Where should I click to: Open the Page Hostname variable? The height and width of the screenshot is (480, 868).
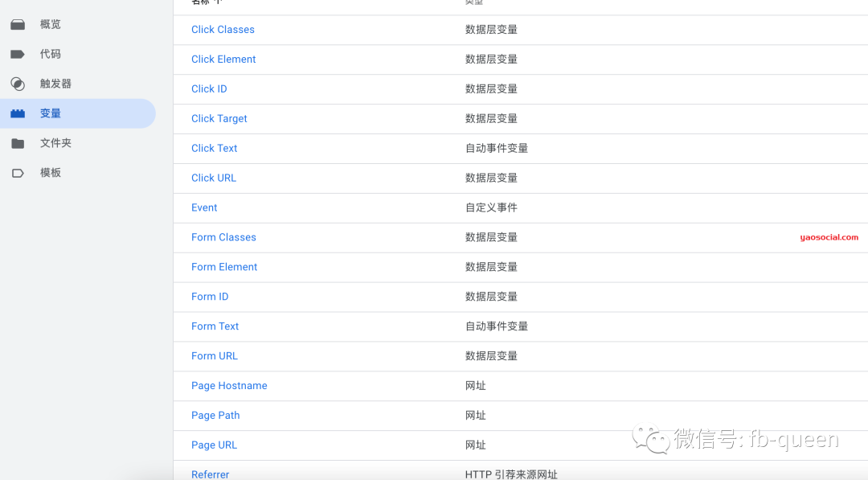(x=229, y=385)
